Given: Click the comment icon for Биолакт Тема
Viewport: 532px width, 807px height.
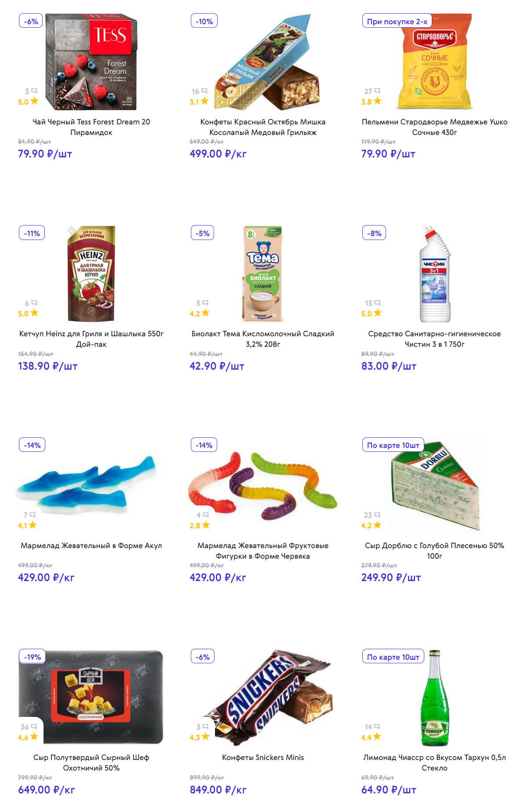Looking at the screenshot, I should [205, 303].
